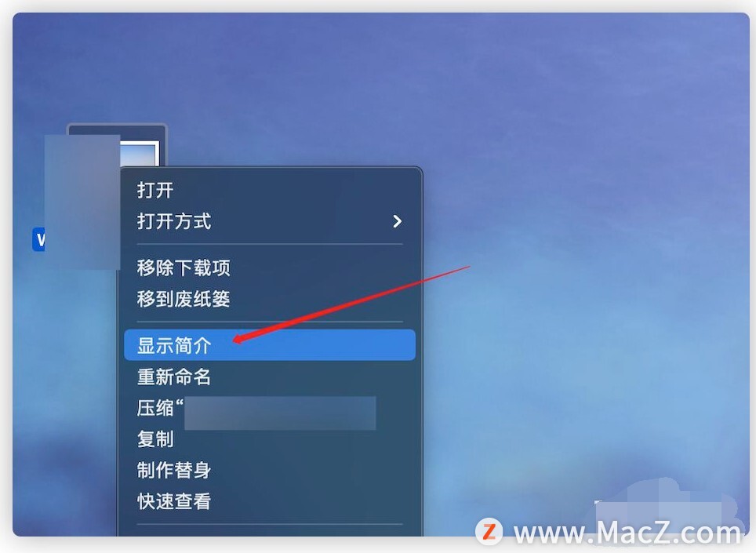
Task: Open the www.MacZ.com watermark link
Action: point(627,533)
